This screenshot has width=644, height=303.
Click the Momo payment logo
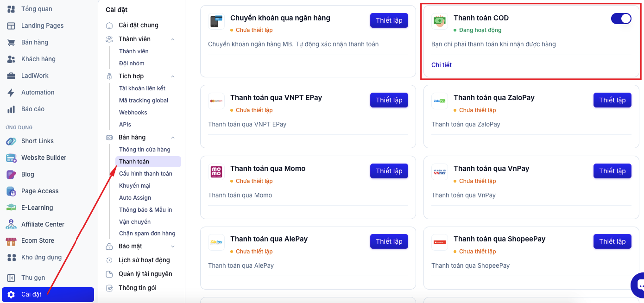[216, 171]
